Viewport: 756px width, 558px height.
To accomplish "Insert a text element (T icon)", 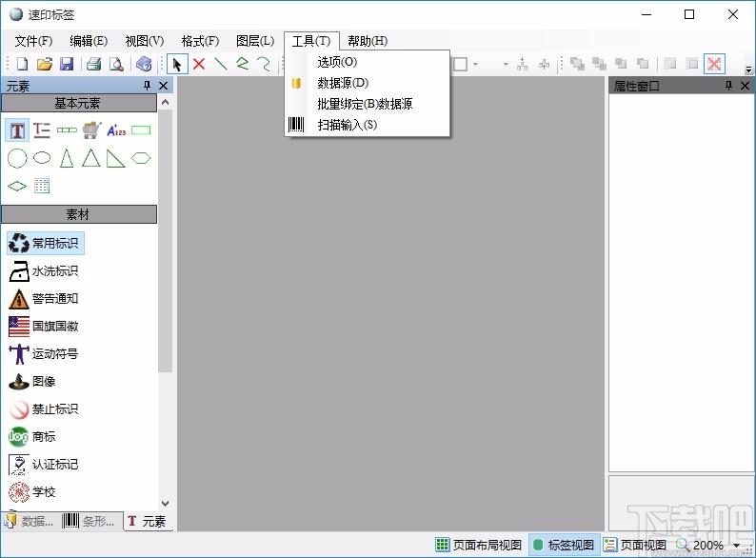I will click(x=17, y=130).
